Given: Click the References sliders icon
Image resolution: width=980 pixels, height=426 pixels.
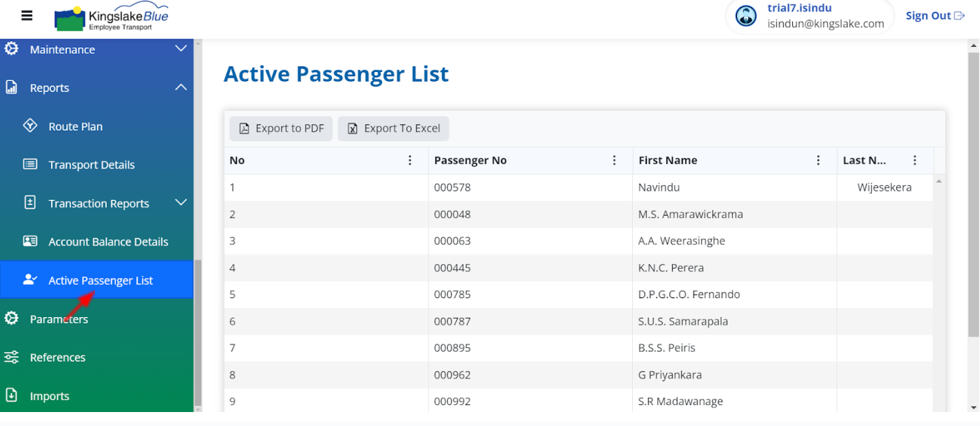Looking at the screenshot, I should coord(11,357).
